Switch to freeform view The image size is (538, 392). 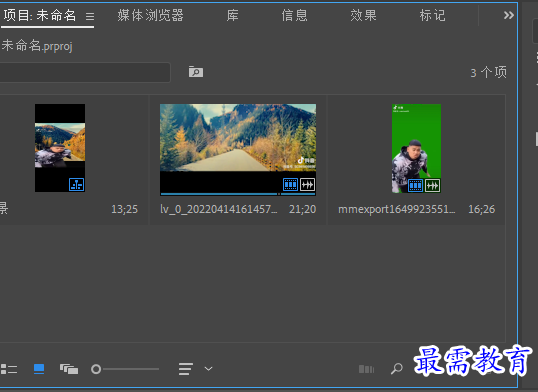click(69, 369)
